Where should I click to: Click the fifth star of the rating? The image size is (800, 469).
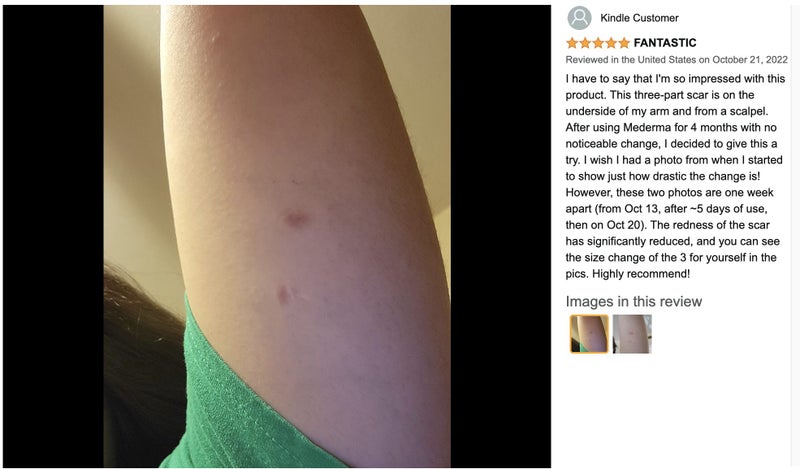coord(623,43)
